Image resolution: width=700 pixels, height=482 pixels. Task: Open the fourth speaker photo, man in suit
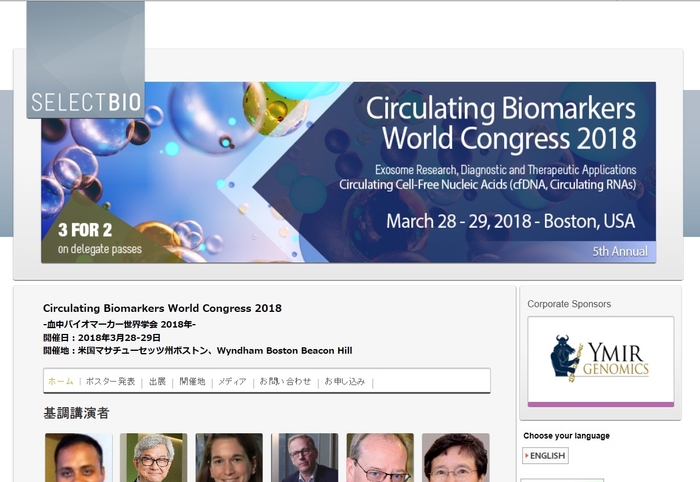pyautogui.click(x=304, y=457)
